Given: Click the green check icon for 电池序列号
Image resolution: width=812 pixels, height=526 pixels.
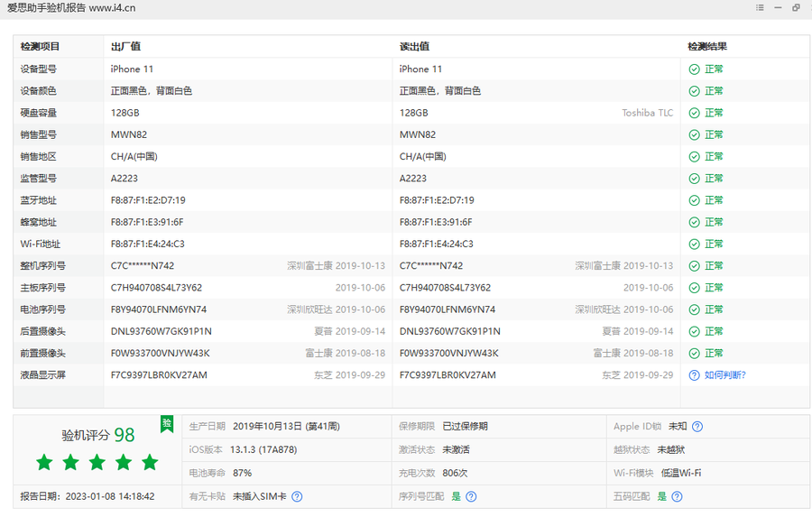Looking at the screenshot, I should (694, 309).
